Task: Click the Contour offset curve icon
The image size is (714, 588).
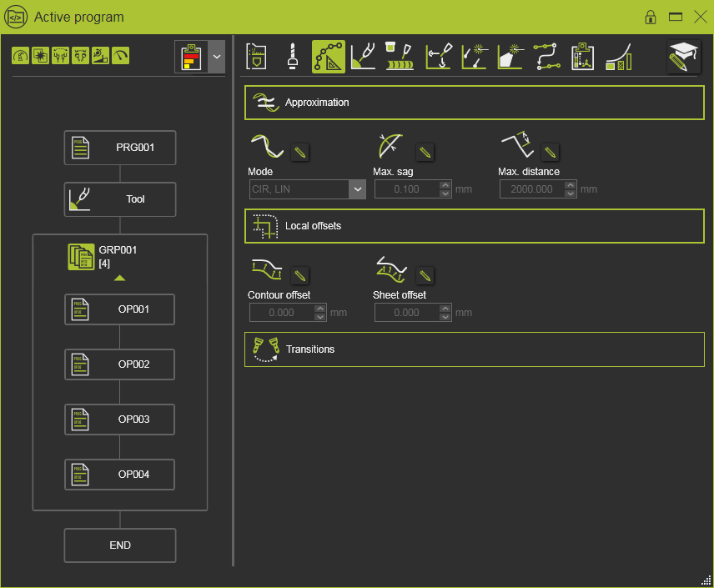Action: point(267,269)
